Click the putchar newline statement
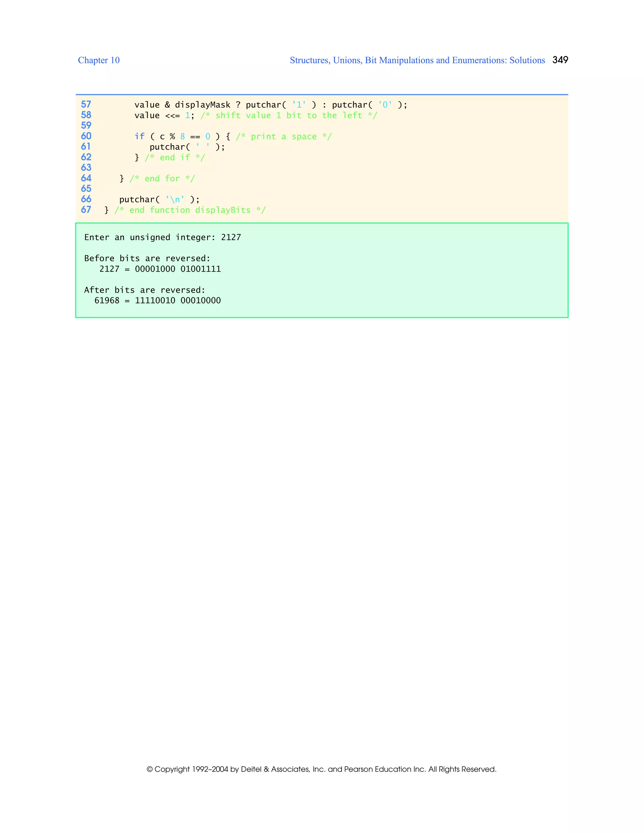Screen dimensions: 644x833 coord(159,200)
